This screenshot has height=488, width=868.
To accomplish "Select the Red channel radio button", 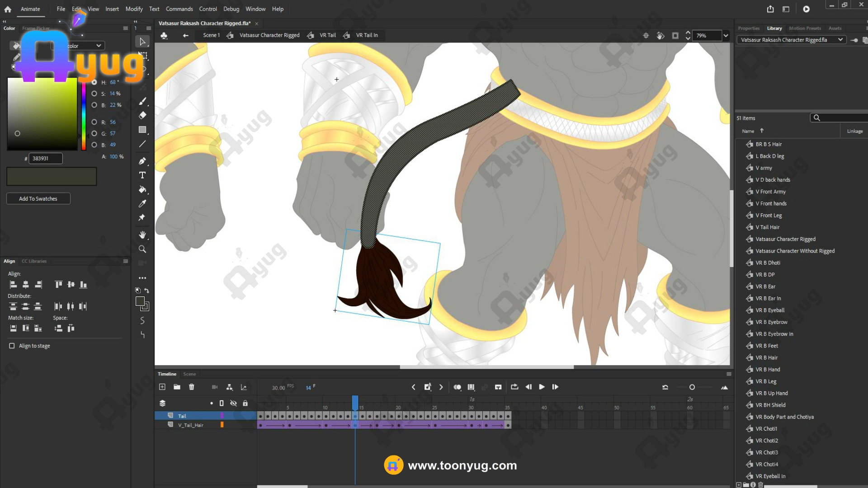I will (94, 122).
